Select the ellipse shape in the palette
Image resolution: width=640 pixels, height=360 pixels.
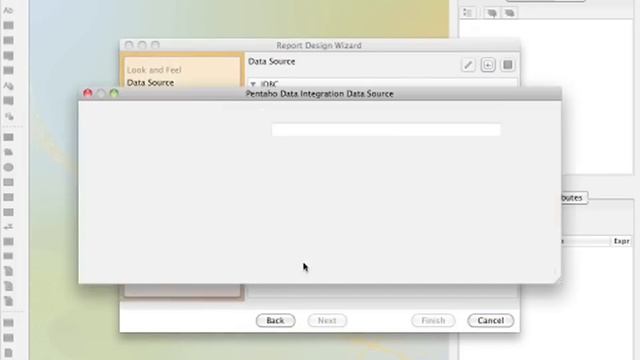click(8, 167)
